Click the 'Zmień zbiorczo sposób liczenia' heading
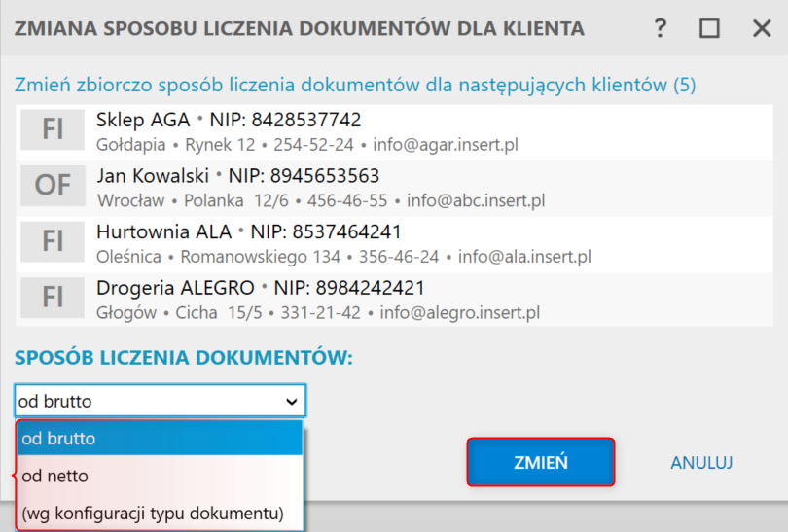Screen dimensions: 788x532 click(x=355, y=85)
